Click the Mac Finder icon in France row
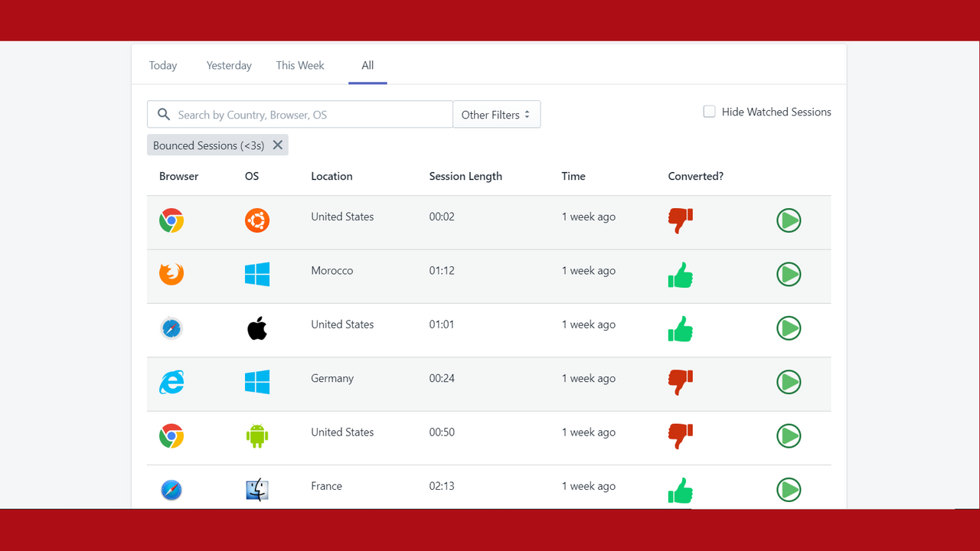This screenshot has width=980, height=551. tap(257, 490)
